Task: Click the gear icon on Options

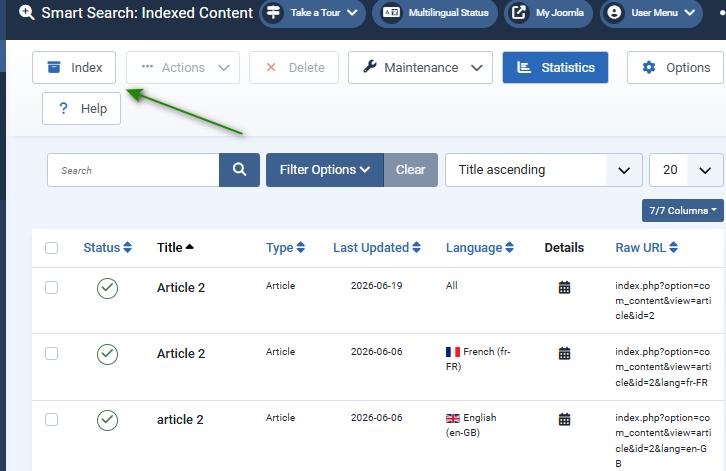Action: click(x=649, y=68)
